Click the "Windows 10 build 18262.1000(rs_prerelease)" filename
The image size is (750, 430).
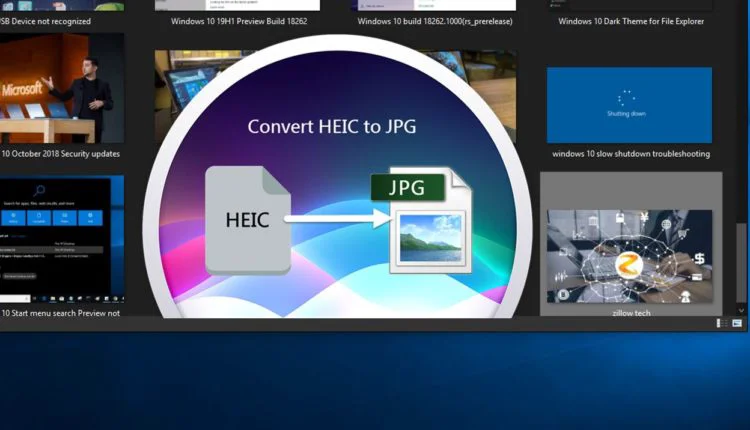[x=435, y=21]
